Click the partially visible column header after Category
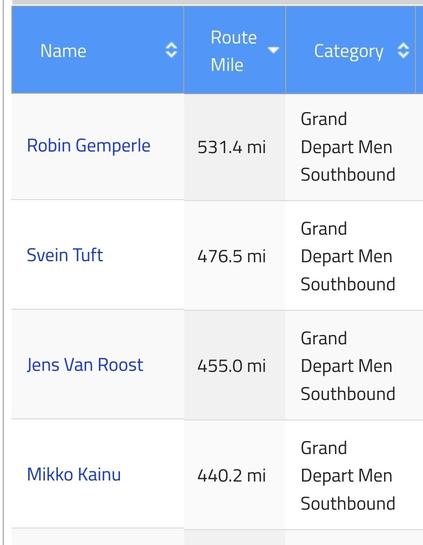 pyautogui.click(x=419, y=50)
